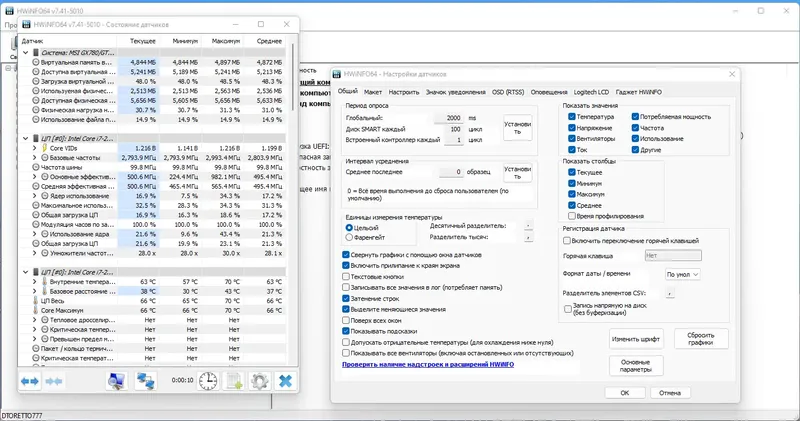This screenshot has height=421, width=800.
Task: Click the logging sheet with plus icon
Action: pos(234,381)
